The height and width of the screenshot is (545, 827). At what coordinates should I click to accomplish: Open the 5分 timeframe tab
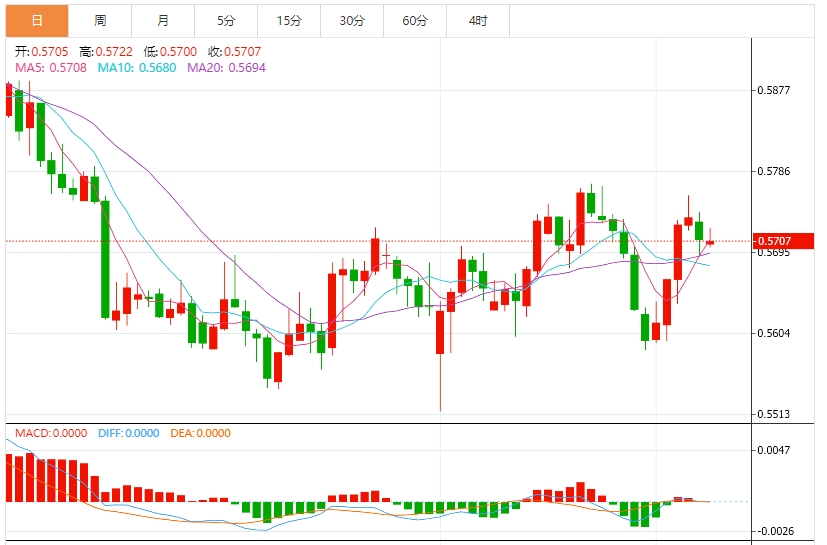[226, 21]
